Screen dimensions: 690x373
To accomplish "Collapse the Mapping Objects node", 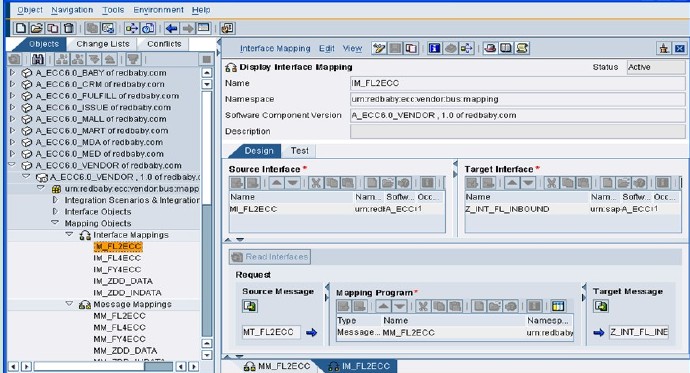I will (x=55, y=223).
